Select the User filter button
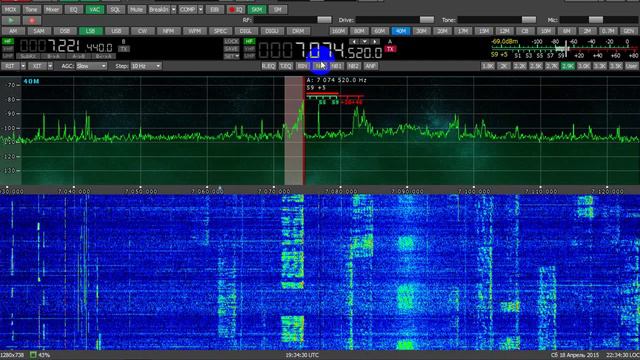This screenshot has height=360, width=640. [632, 66]
